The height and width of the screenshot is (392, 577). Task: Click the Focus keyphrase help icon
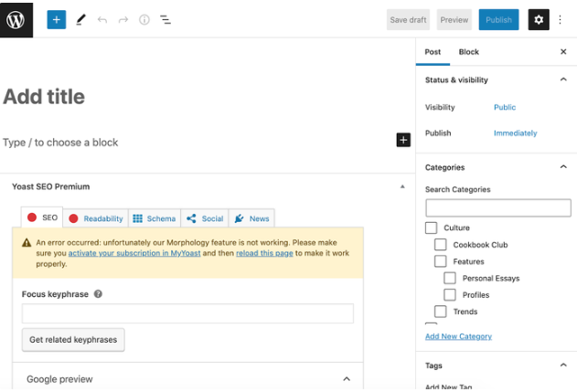[98, 294]
